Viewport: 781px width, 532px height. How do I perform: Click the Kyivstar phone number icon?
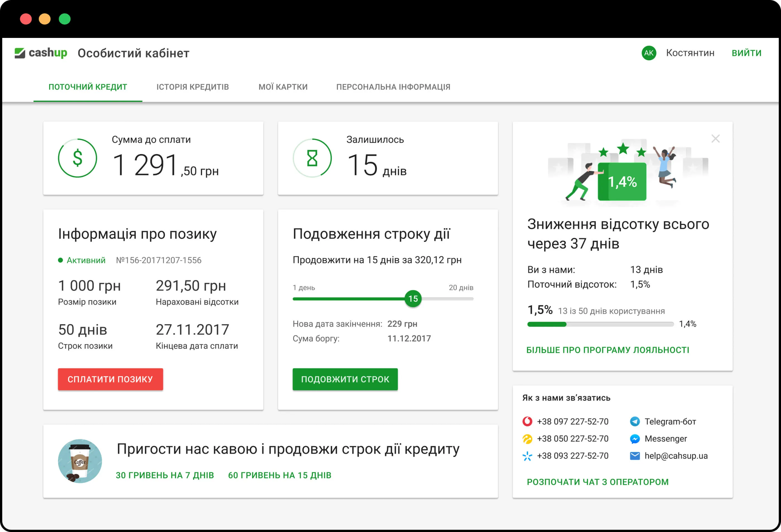527,456
